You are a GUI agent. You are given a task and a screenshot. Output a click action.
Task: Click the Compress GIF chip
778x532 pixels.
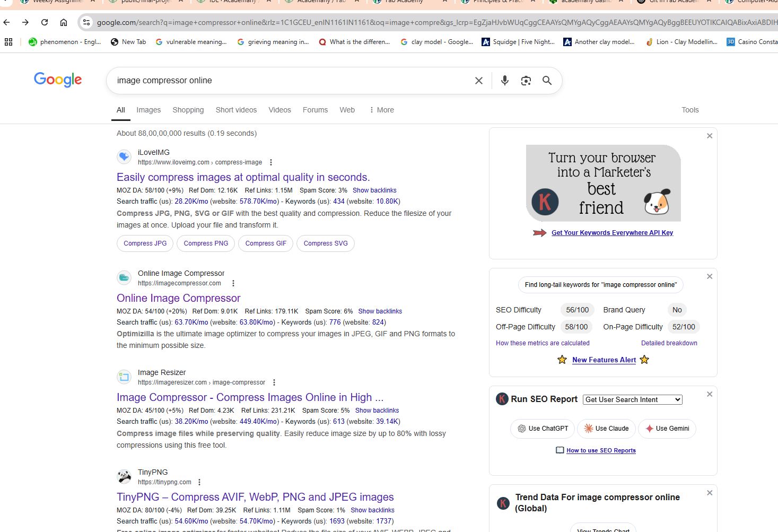[x=266, y=243]
